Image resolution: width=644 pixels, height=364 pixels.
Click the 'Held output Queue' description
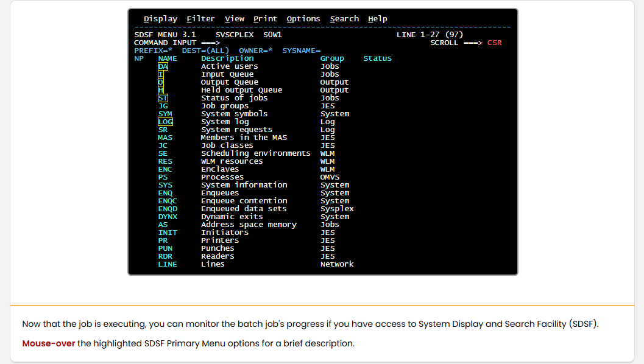click(241, 90)
